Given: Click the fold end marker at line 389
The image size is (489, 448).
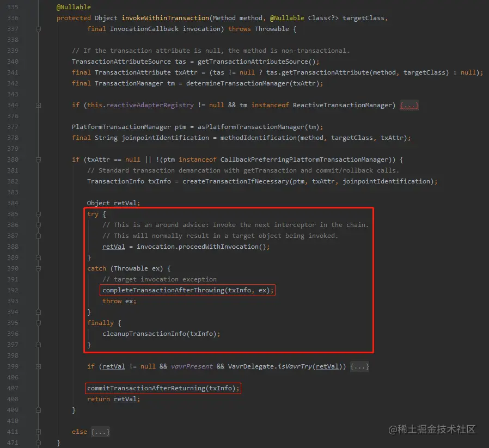Looking at the screenshot, I should coord(38,257).
